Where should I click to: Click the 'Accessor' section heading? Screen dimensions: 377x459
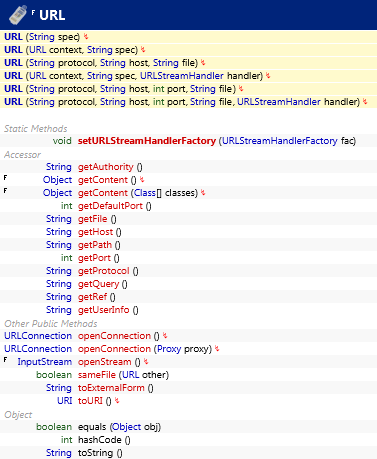coord(22,154)
